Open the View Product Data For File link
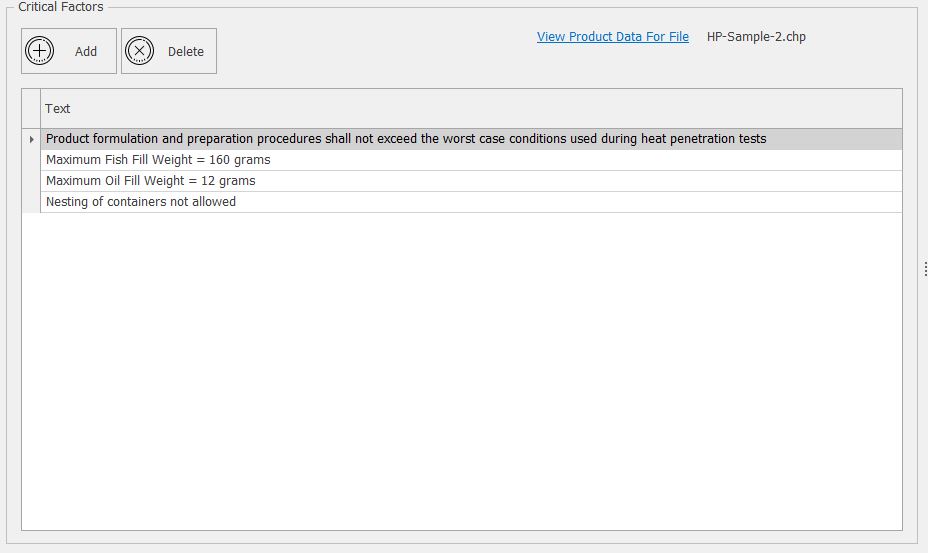Image resolution: width=928 pixels, height=553 pixels. [x=613, y=37]
